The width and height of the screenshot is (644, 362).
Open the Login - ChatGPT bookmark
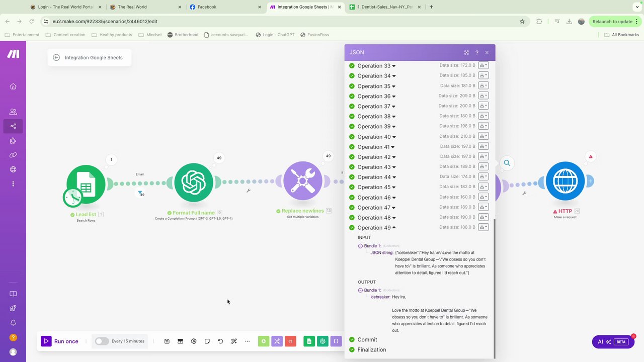point(275,35)
